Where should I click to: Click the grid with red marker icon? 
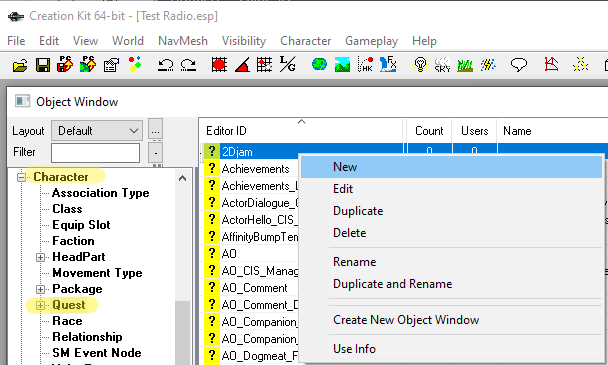click(264, 64)
